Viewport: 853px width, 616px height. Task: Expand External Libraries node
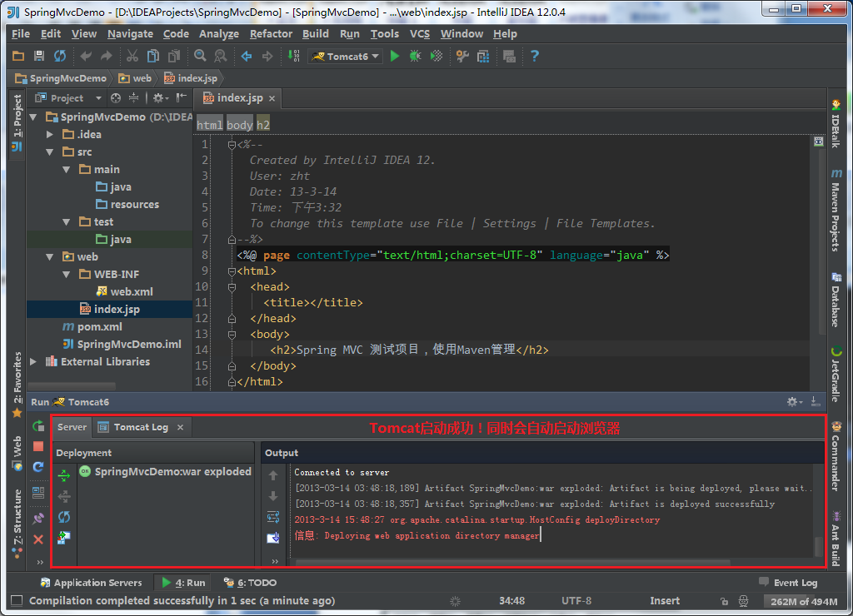33,361
